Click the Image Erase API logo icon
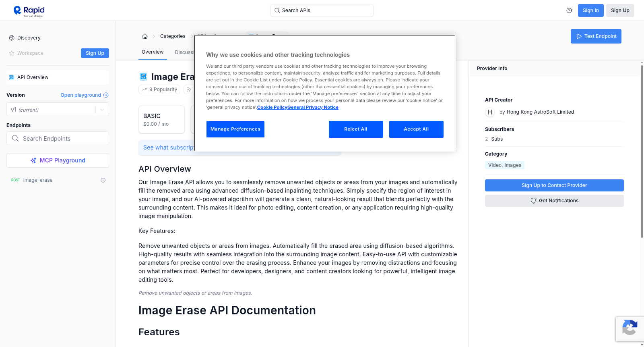This screenshot has width=644, height=347. point(143,77)
